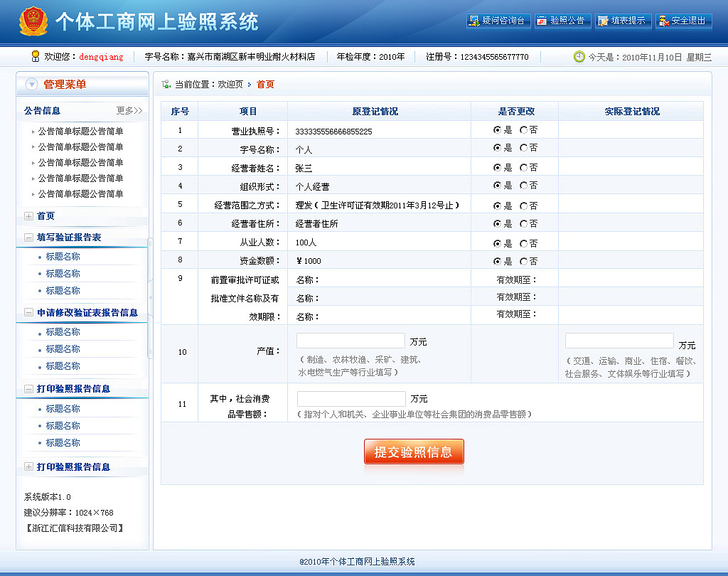Collapse the 填写验证报告表 section minus icon

pyautogui.click(x=28, y=238)
